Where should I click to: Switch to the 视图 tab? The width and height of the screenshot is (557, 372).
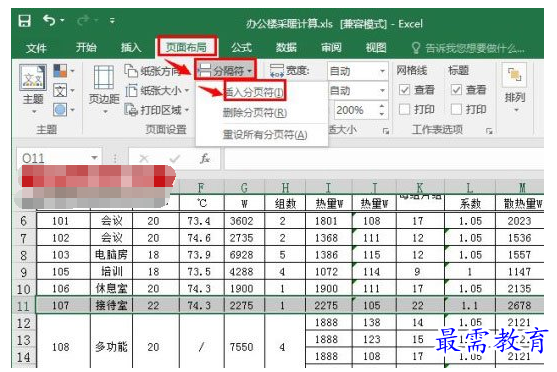(x=376, y=47)
